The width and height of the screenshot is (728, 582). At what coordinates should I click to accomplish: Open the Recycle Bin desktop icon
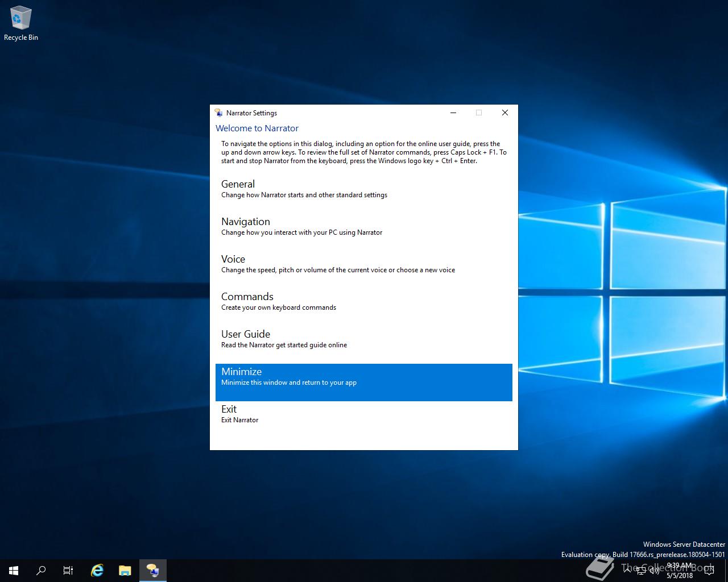click(x=21, y=24)
